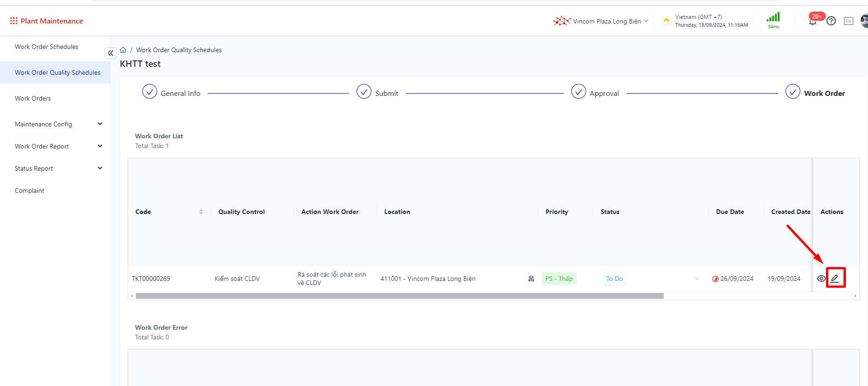Click the Work Order Quality Schedules breadcrumb link

[x=179, y=50]
